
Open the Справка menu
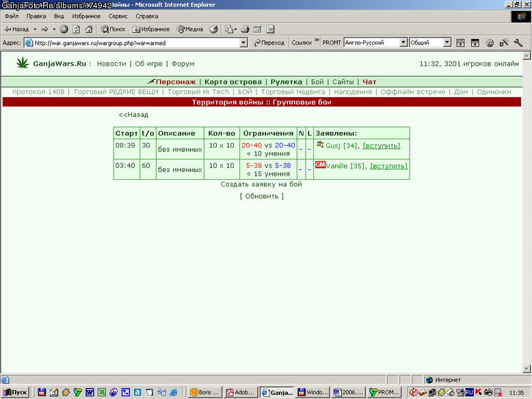tap(146, 16)
